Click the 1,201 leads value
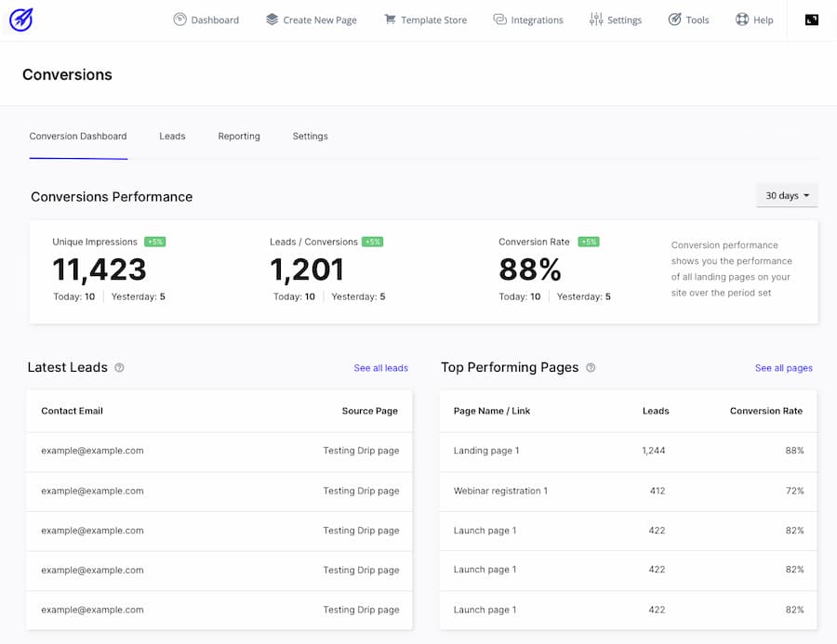This screenshot has height=644, width=837. [307, 269]
